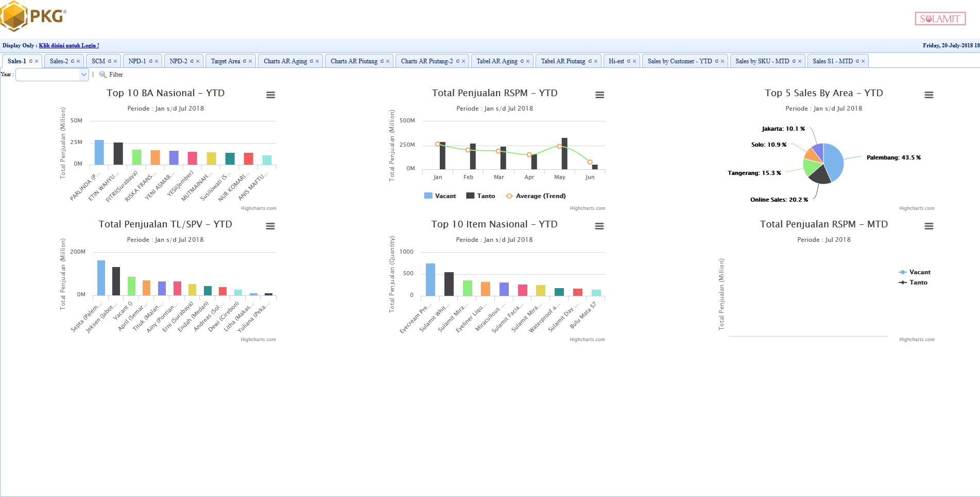Switch to the SCM tab
Image resolution: width=980 pixels, height=497 pixels.
(98, 61)
